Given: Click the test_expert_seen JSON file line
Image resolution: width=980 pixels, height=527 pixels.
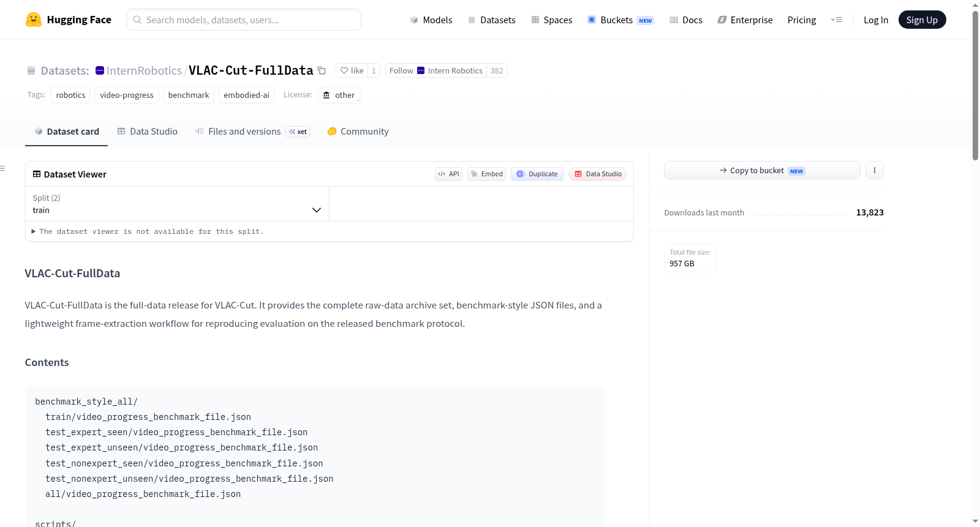Looking at the screenshot, I should [176, 432].
